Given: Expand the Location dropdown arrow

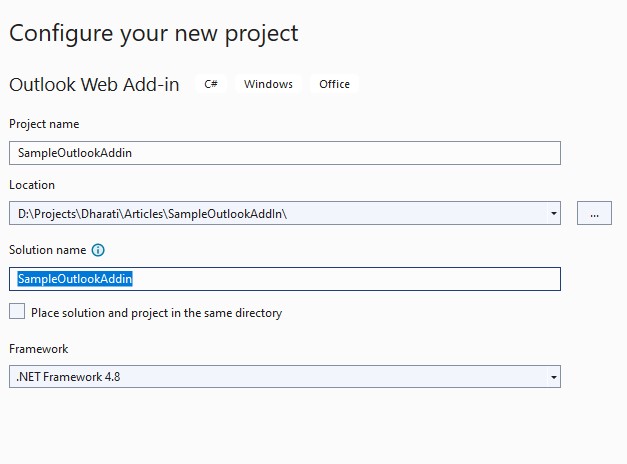Looking at the screenshot, I should click(554, 213).
